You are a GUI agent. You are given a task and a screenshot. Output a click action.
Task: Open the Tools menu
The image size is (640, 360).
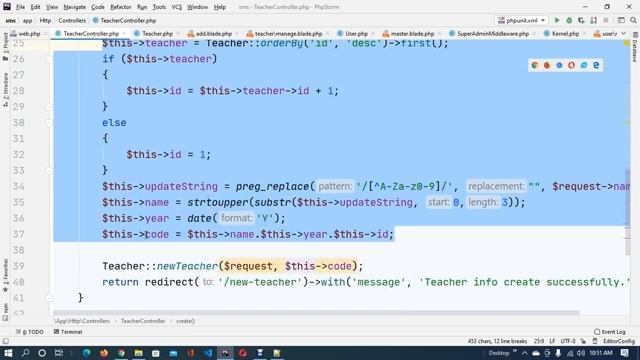click(159, 7)
